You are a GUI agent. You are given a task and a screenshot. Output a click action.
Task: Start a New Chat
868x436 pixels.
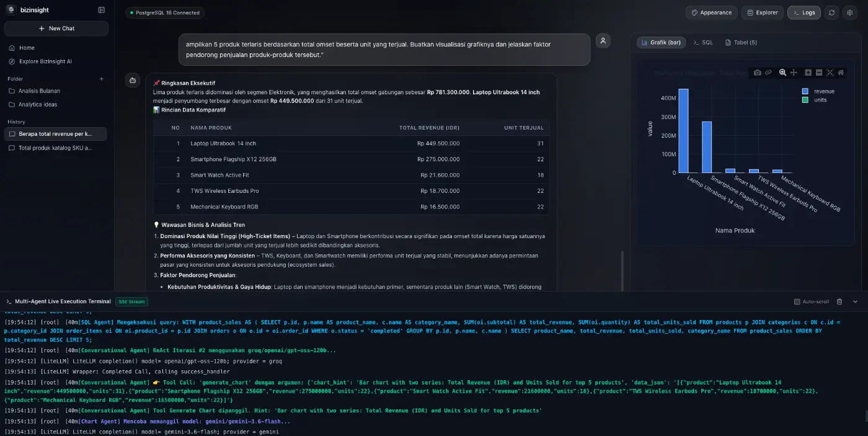tap(56, 29)
